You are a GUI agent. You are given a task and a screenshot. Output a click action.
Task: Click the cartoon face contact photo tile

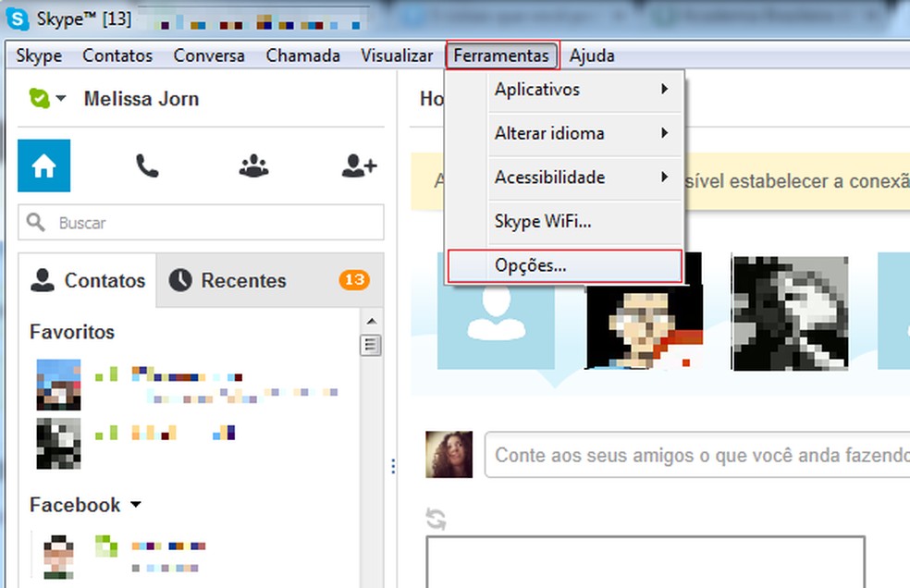[645, 326]
